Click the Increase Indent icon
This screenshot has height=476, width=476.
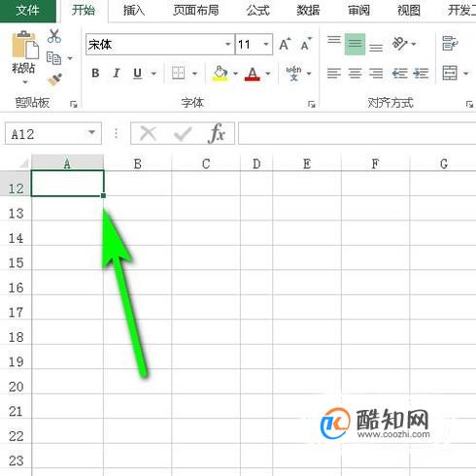pos(421,73)
